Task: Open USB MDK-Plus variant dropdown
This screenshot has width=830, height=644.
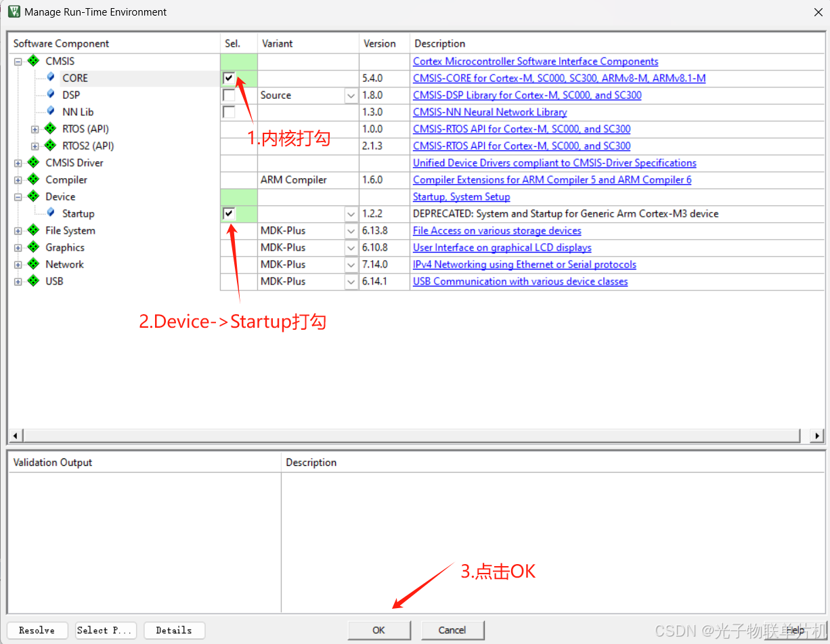Action: (351, 282)
